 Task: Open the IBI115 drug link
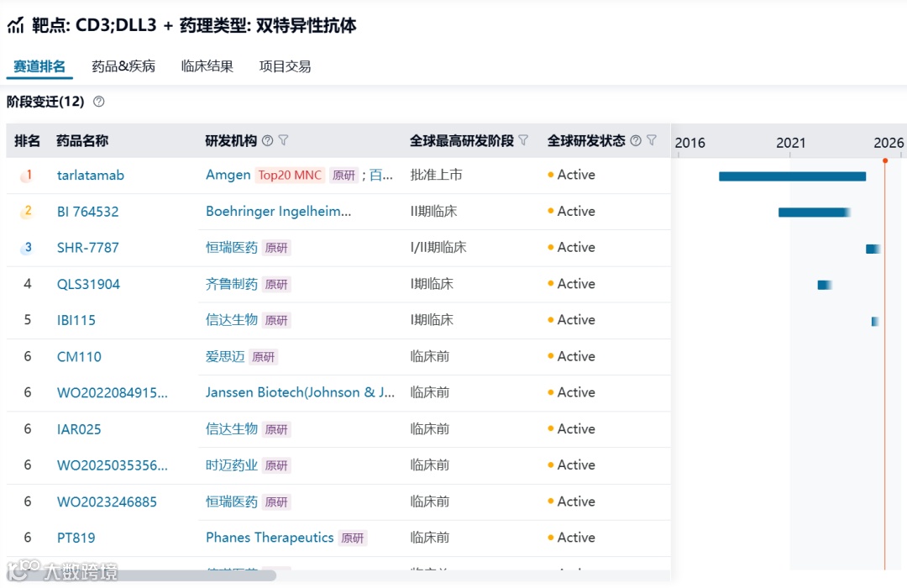[76, 320]
